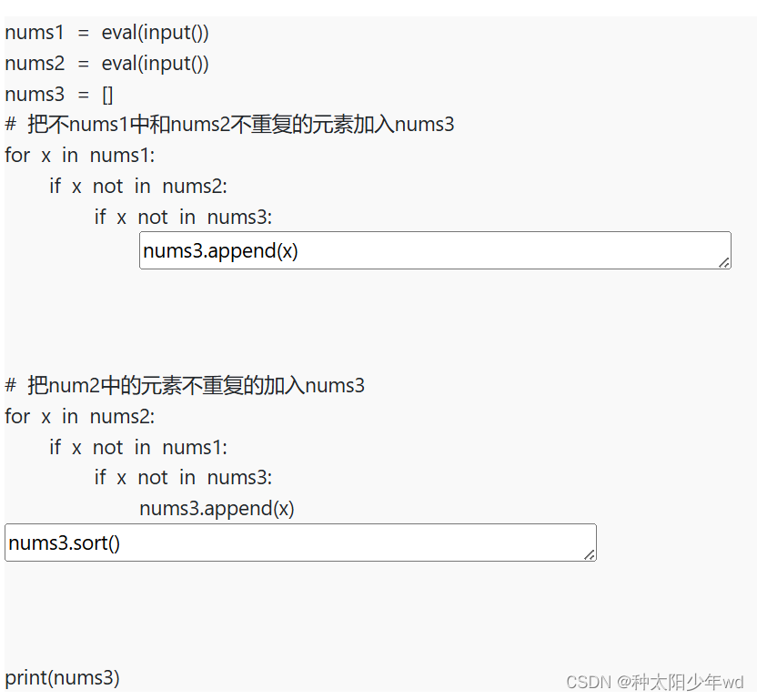757x700 pixels.
Task: Click the nums3.sort() text input box
Action: (300, 543)
